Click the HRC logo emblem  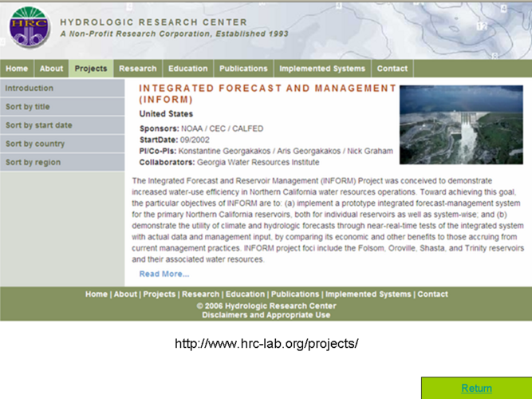(30, 27)
